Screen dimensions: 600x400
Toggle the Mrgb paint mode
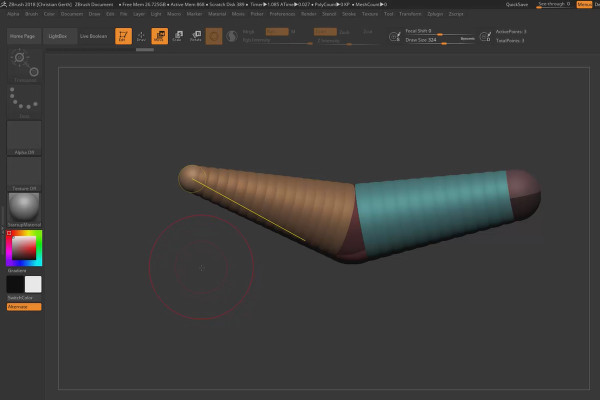tap(248, 32)
